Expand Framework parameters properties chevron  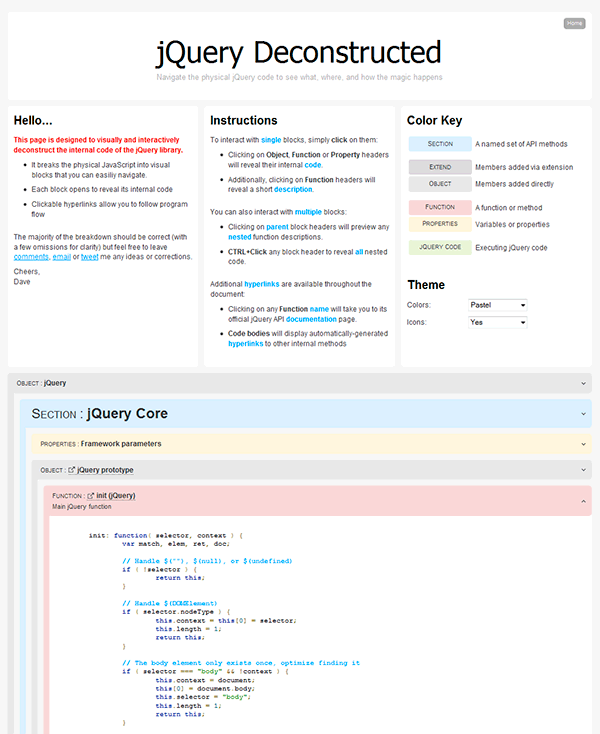point(584,444)
